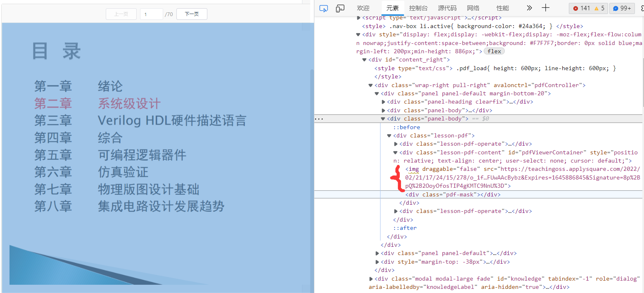Image resolution: width=644 pixels, height=293 pixels.
Task: Open the teachingoss.applysquare.com image URL
Action: (x=523, y=177)
